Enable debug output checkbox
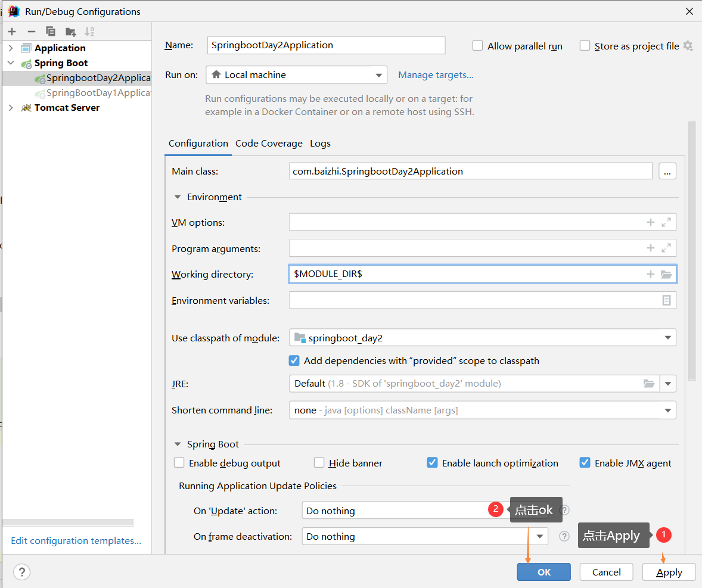Image resolution: width=702 pixels, height=588 pixels. (x=179, y=462)
